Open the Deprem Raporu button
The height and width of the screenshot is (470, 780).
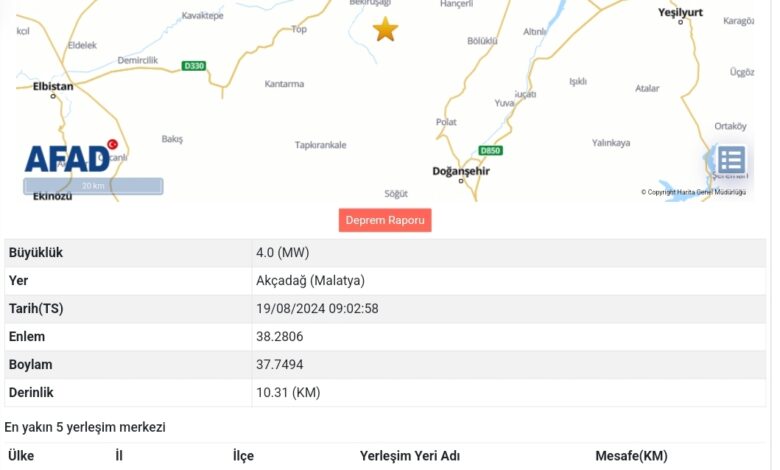coord(385,220)
